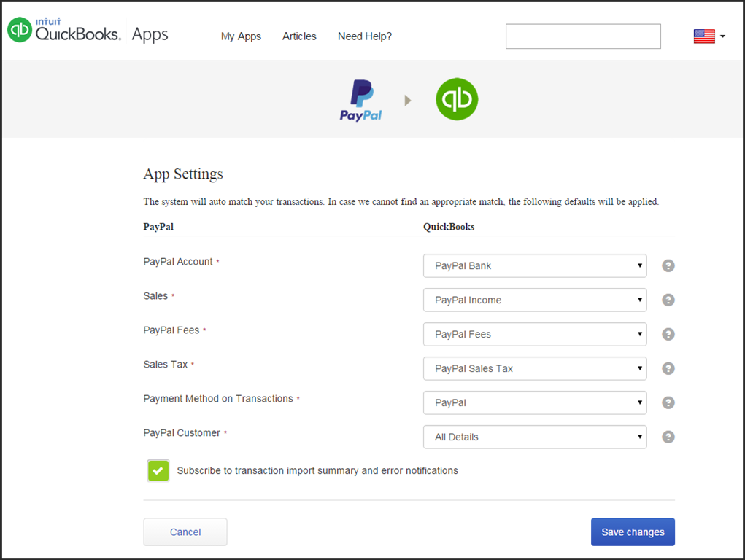745x560 pixels.
Task: Open help icon beside Sales Tax dropdown
Action: [x=668, y=368]
